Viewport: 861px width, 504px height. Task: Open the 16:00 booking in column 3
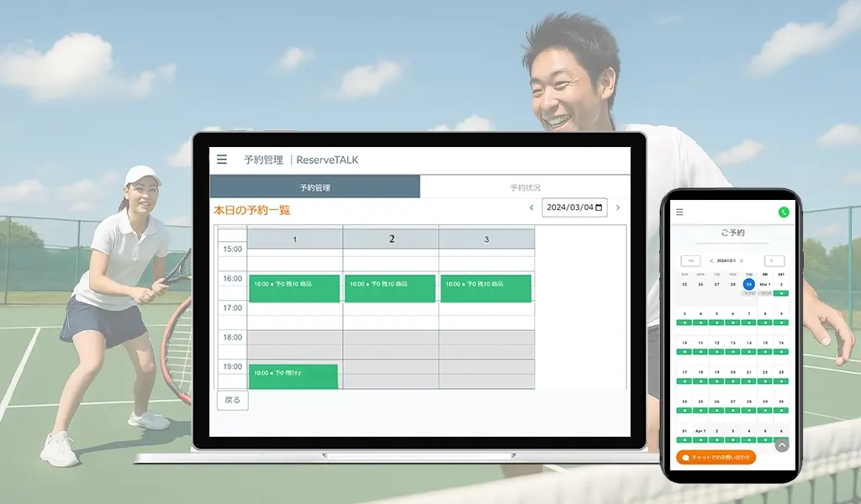pyautogui.click(x=486, y=288)
